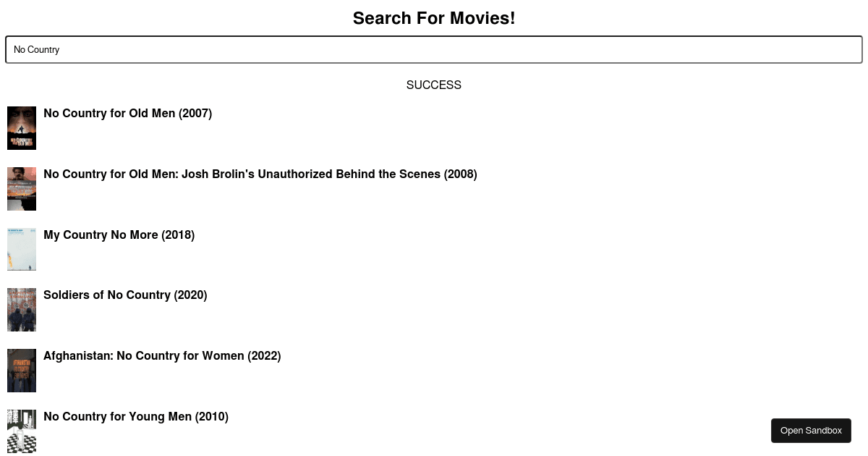Click the My Country No More poster

click(x=22, y=249)
